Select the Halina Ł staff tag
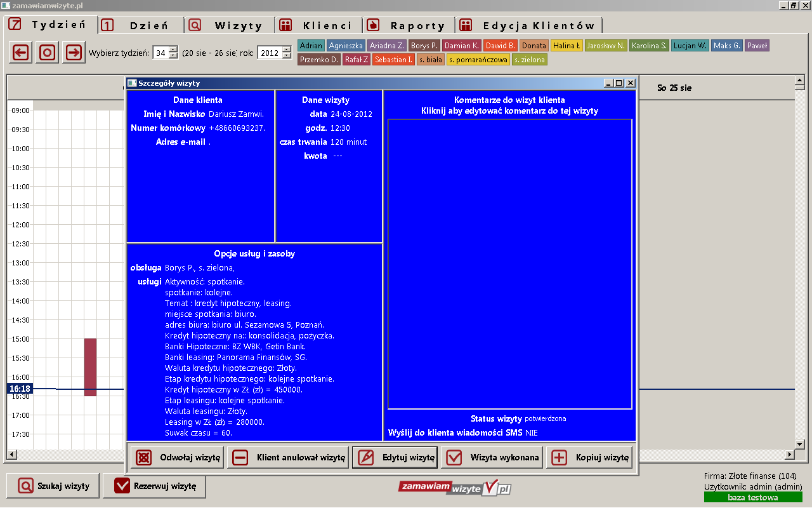Image resolution: width=812 pixels, height=508 pixels. (x=566, y=46)
